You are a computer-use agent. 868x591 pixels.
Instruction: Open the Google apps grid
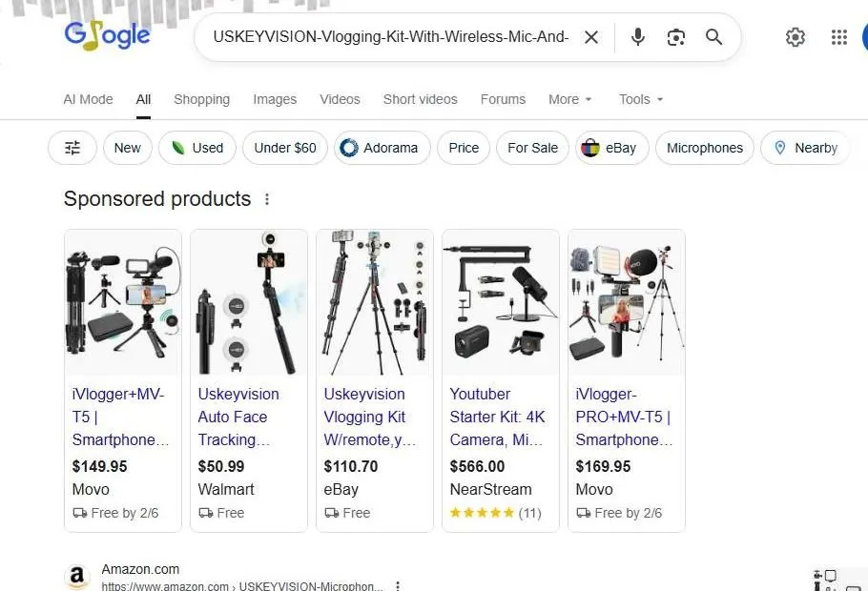pos(838,37)
